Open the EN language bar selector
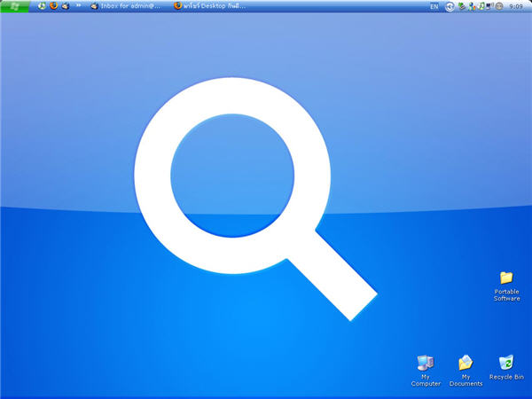The width and height of the screenshot is (532, 399). [x=434, y=6]
